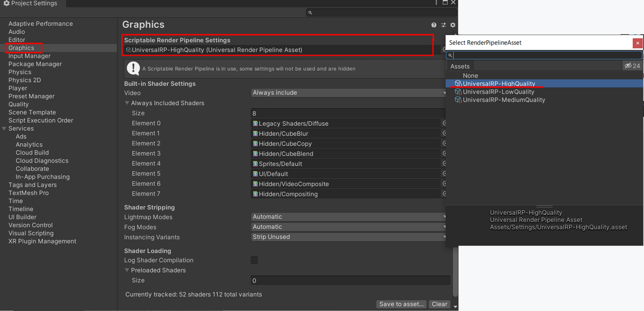Click the object picker for Legacy Shaders/Diffuse
This screenshot has height=311, width=644.
445,123
